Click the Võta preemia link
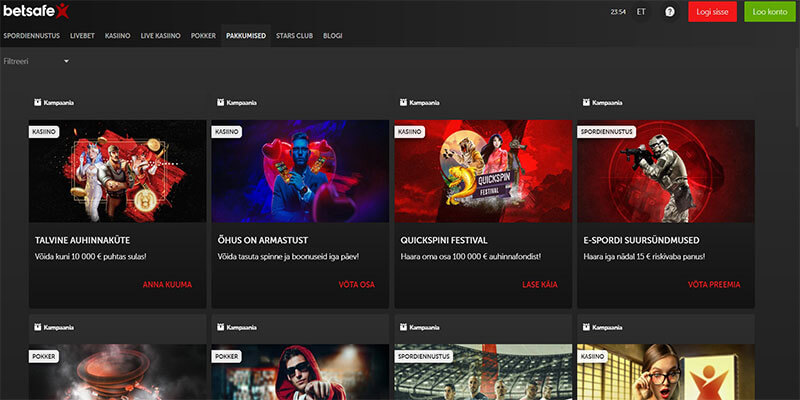This screenshot has height=400, width=800. [x=714, y=285]
